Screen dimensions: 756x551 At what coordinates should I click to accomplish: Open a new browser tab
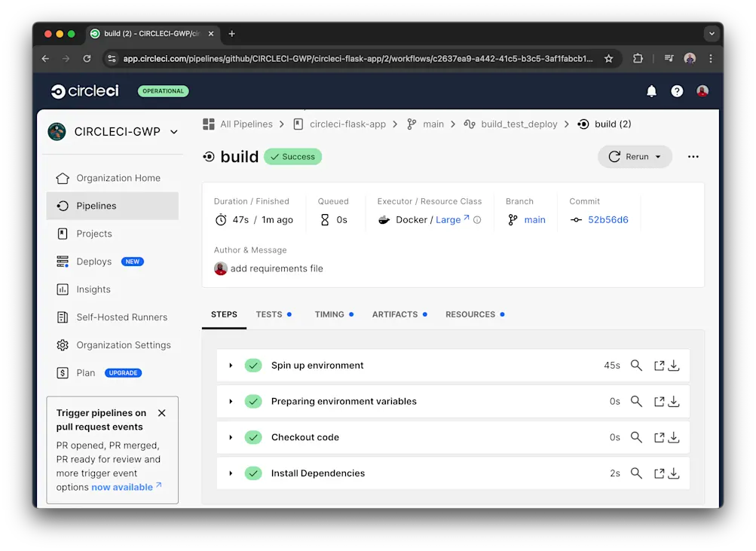(232, 34)
